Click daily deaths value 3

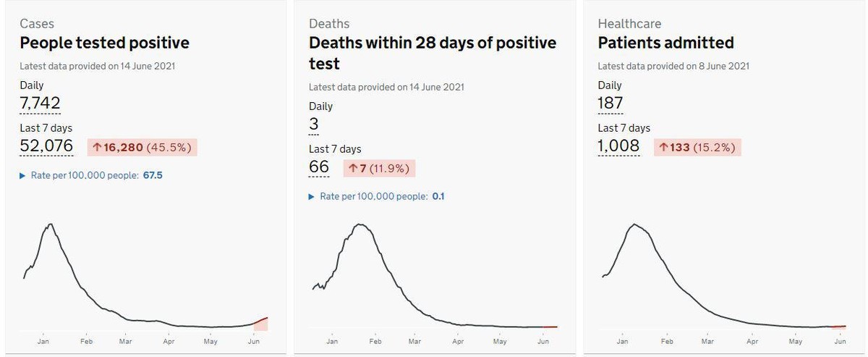tap(314, 124)
